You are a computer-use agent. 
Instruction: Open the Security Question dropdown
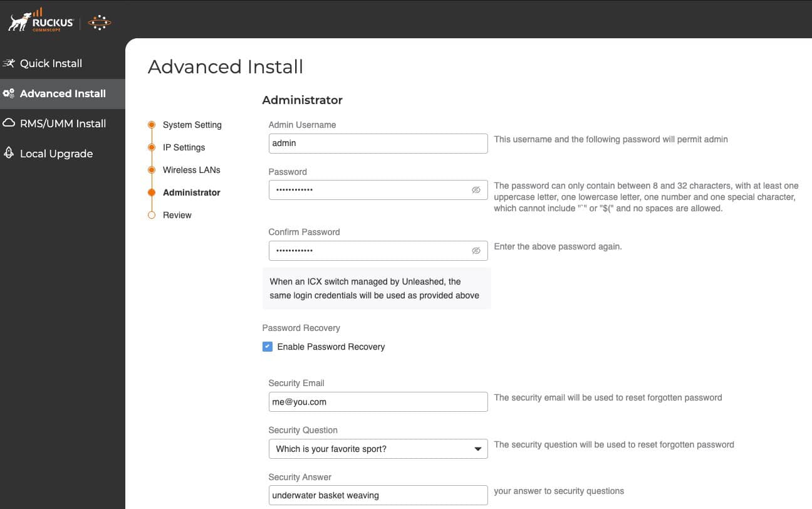pyautogui.click(x=378, y=449)
